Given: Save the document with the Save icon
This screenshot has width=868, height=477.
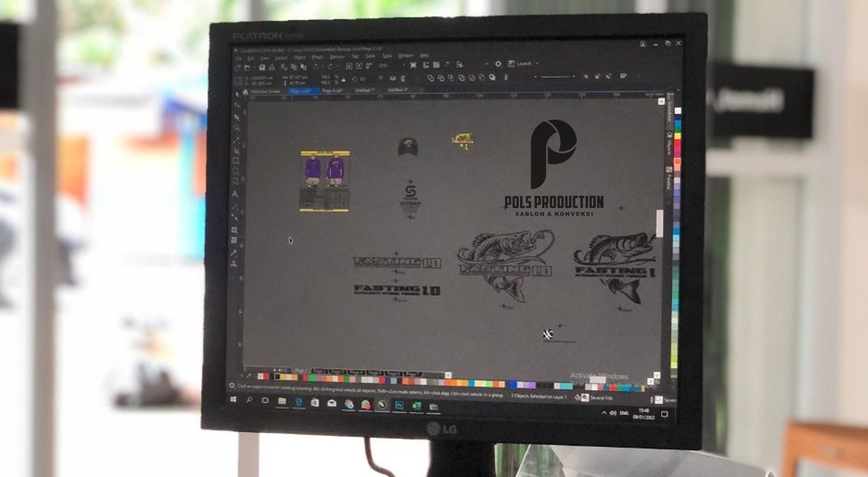Looking at the screenshot, I should click(262, 67).
